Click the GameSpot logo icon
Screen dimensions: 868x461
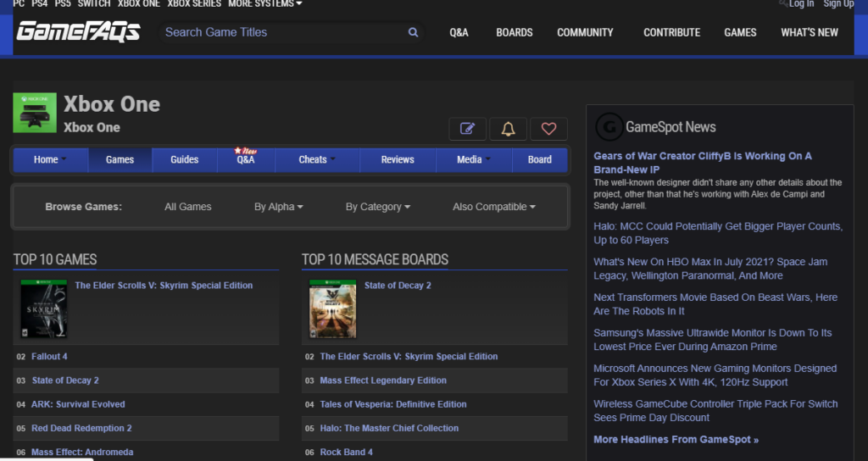(609, 127)
